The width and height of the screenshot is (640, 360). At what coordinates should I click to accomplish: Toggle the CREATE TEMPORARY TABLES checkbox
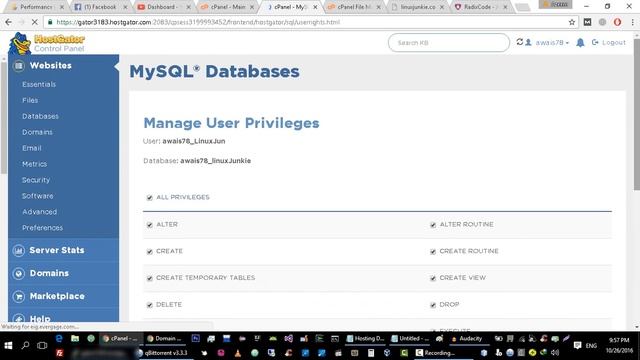149,278
